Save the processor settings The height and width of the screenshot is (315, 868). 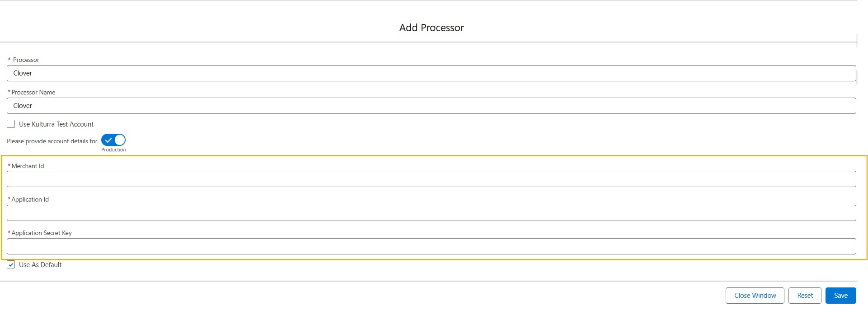pyautogui.click(x=840, y=296)
